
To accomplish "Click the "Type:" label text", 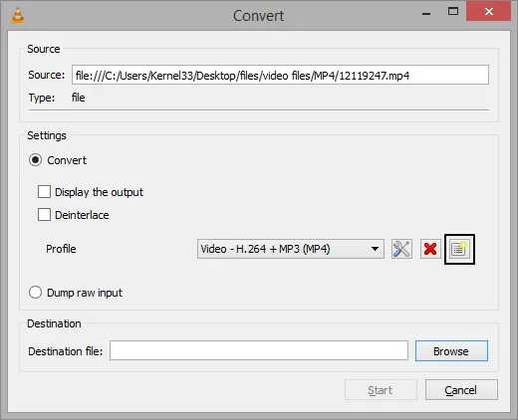I will 42,98.
